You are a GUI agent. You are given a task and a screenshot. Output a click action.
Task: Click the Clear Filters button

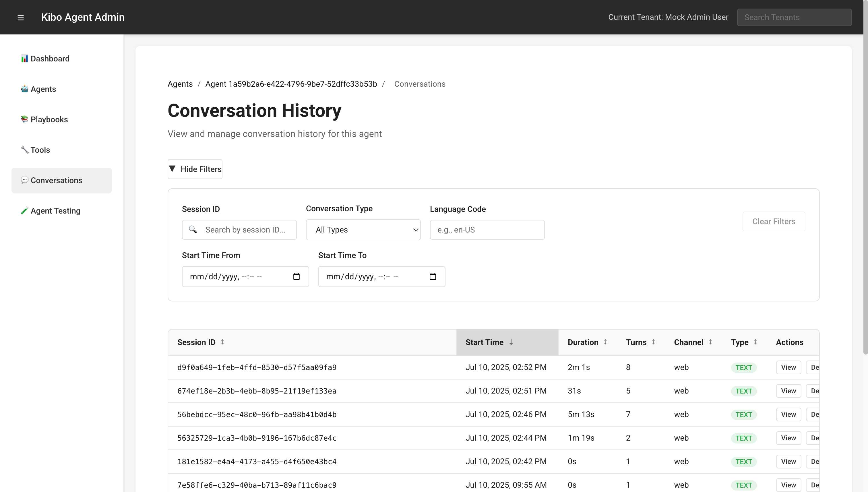click(773, 221)
